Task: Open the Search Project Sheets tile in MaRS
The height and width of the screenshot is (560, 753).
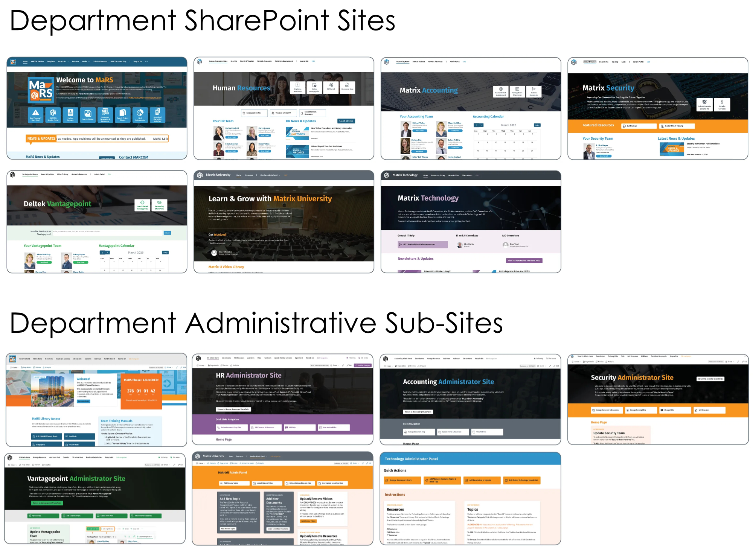Action: coord(123,115)
